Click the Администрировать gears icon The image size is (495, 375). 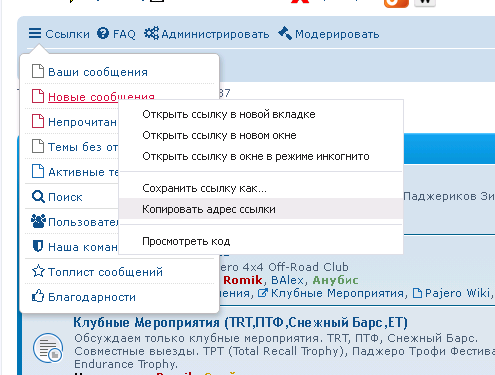click(x=151, y=33)
